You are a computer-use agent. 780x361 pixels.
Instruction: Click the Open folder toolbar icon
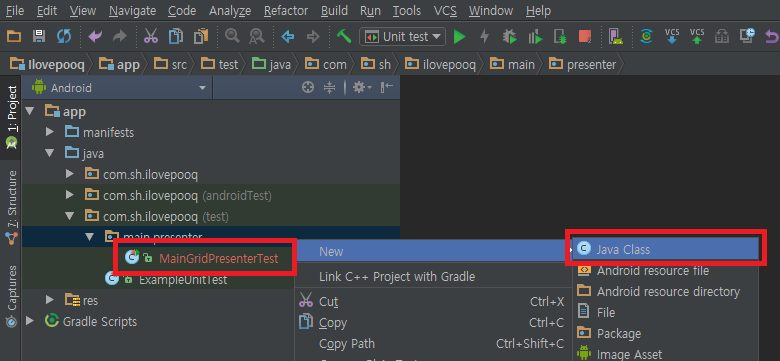[x=13, y=37]
